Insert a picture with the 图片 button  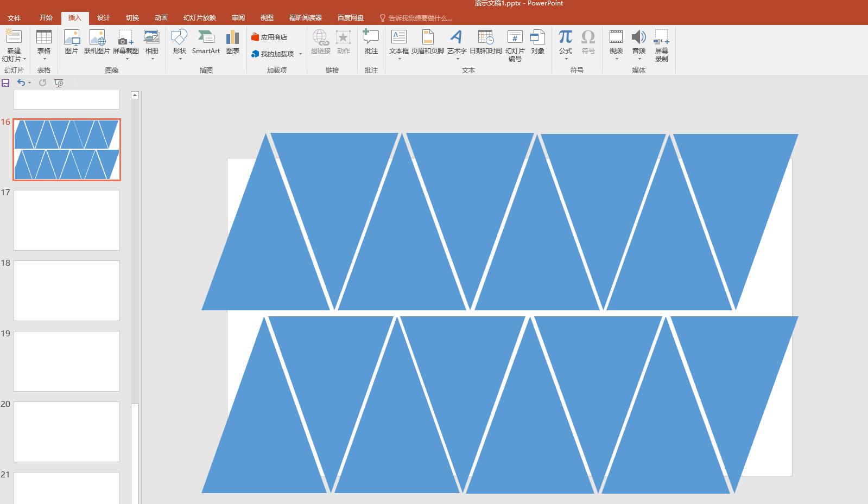[x=72, y=42]
